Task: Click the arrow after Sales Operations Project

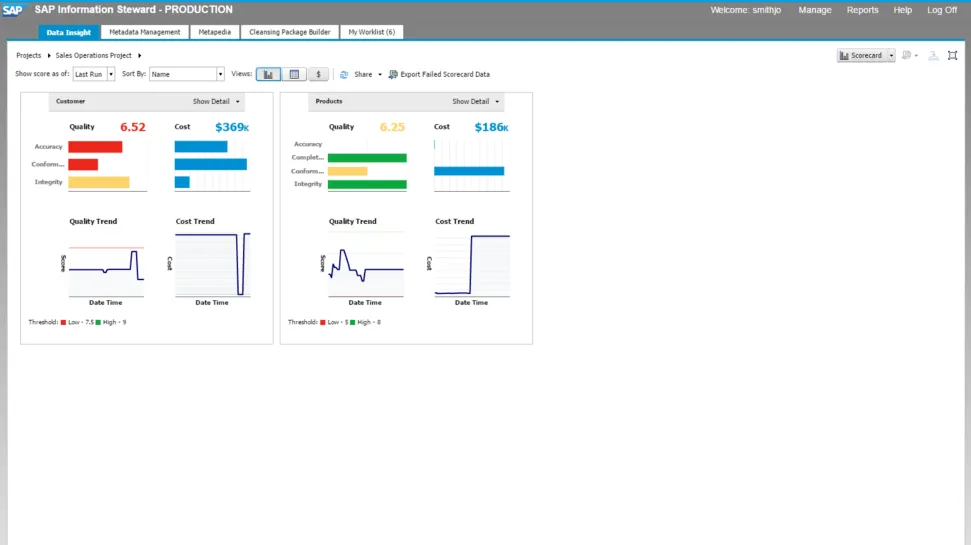Action: pos(140,56)
